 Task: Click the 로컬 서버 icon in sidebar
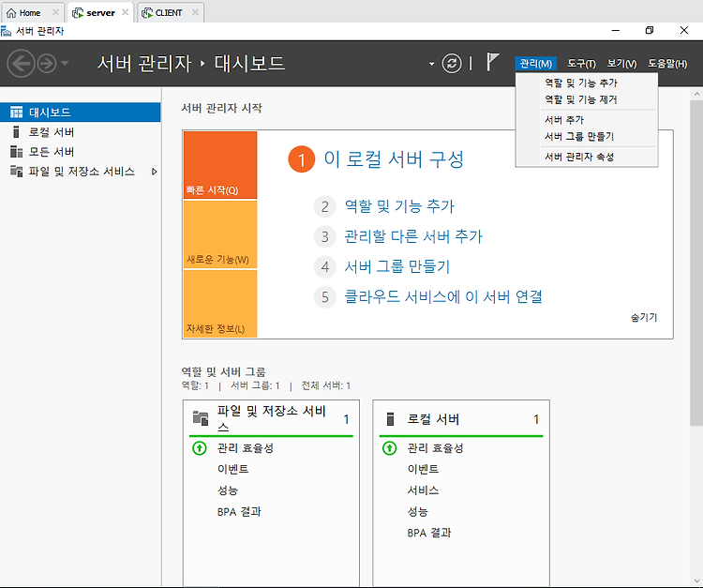tap(17, 132)
